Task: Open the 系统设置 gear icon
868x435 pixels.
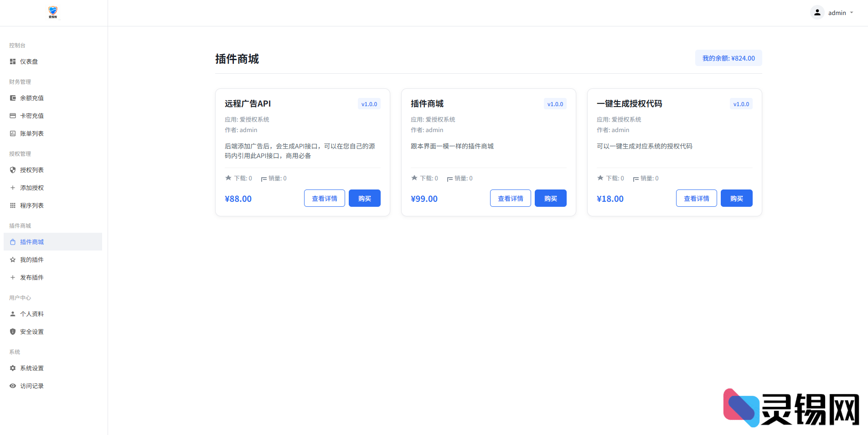Action: (12, 368)
